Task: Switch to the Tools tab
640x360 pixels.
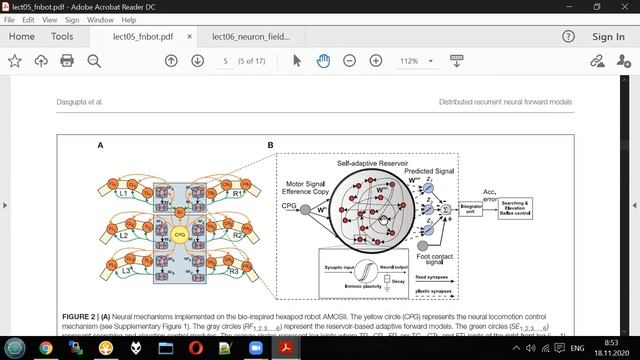Action: (62, 36)
